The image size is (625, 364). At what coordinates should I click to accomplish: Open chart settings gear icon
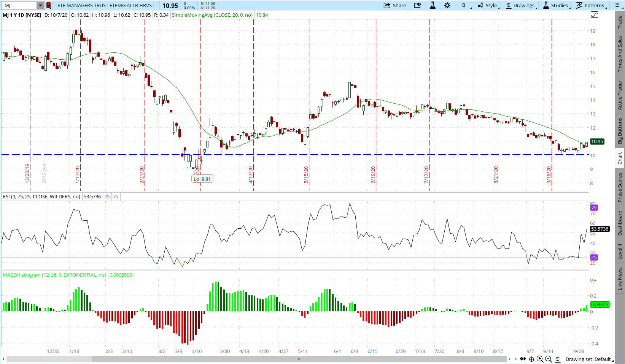click(447, 5)
